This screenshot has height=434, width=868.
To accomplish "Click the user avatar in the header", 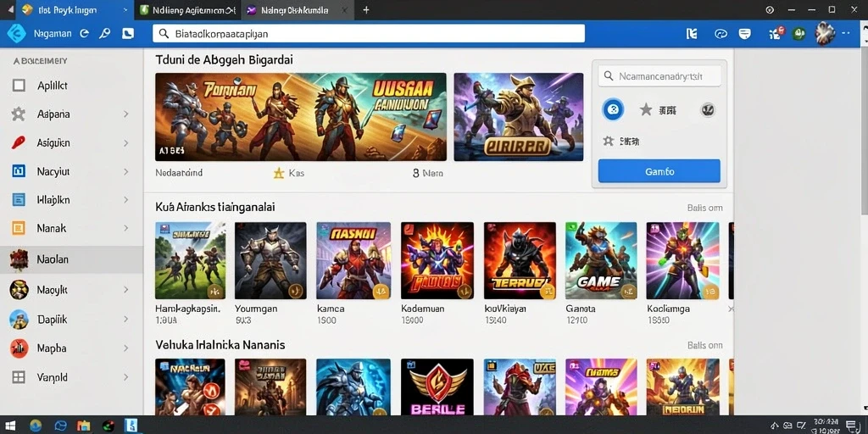I will (825, 34).
